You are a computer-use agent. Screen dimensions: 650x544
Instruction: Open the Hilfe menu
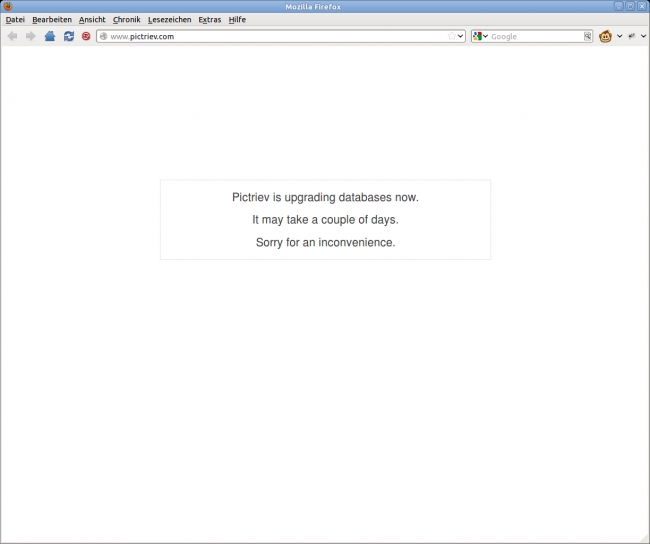[237, 19]
